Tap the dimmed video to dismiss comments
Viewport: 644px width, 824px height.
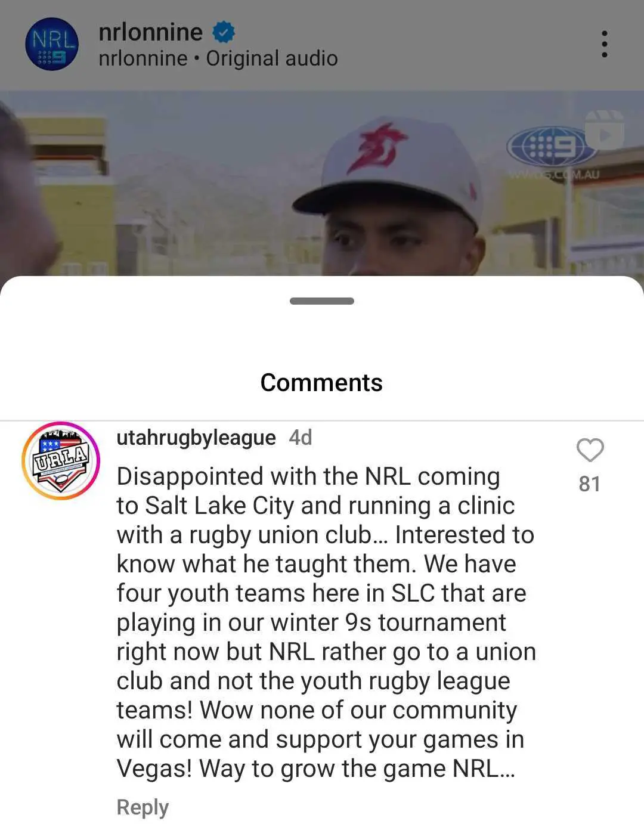tap(322, 182)
